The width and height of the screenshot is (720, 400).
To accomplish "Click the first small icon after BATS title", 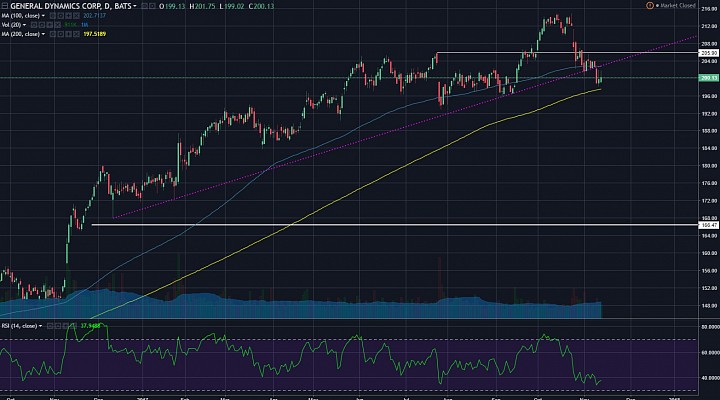I will (x=144, y=6).
